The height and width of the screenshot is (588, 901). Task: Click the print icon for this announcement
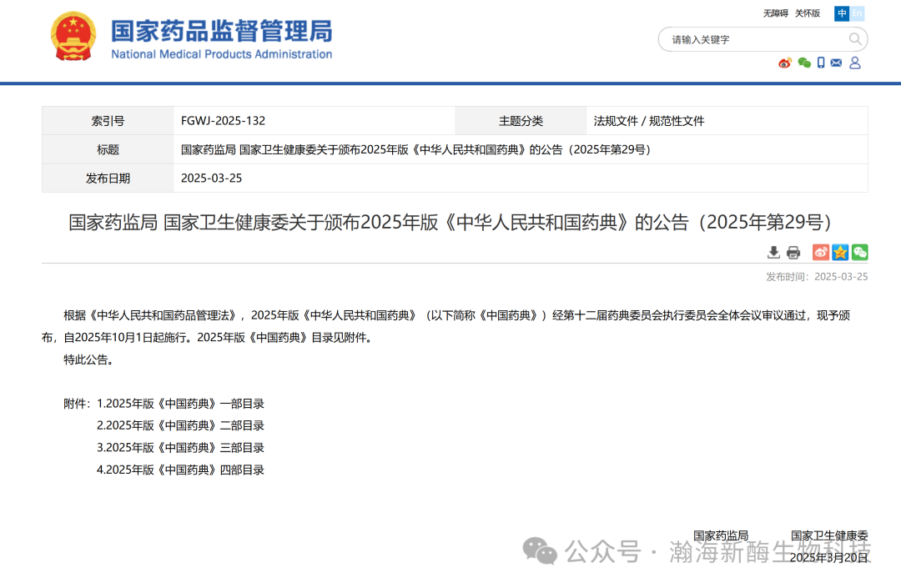click(x=793, y=252)
